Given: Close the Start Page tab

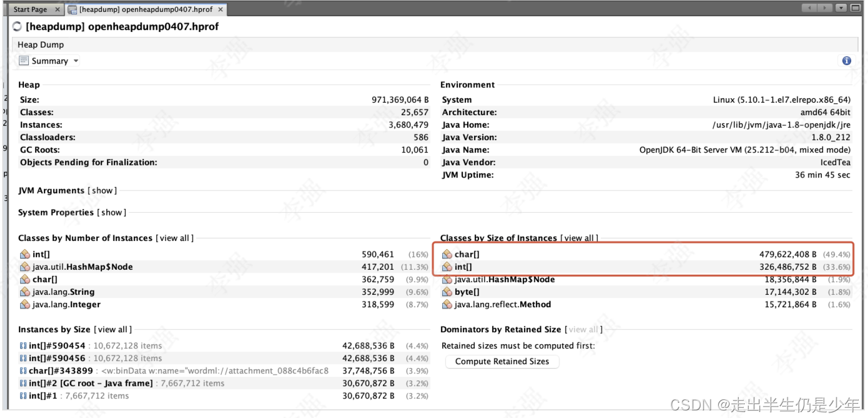Looking at the screenshot, I should tap(58, 9).
